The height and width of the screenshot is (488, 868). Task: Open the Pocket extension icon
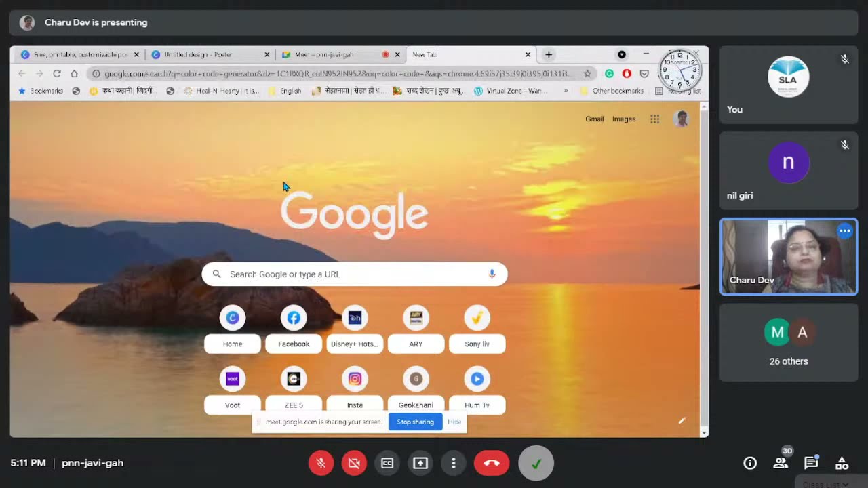tap(644, 73)
